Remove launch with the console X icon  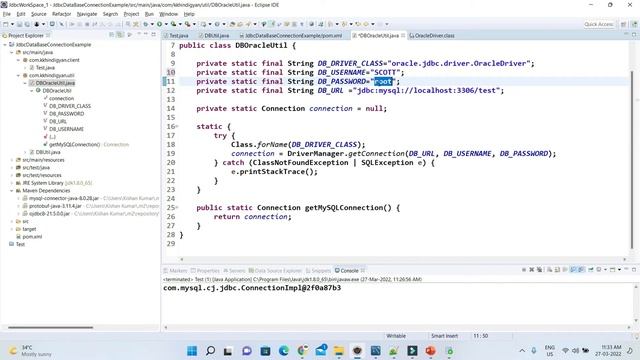click(x=531, y=270)
